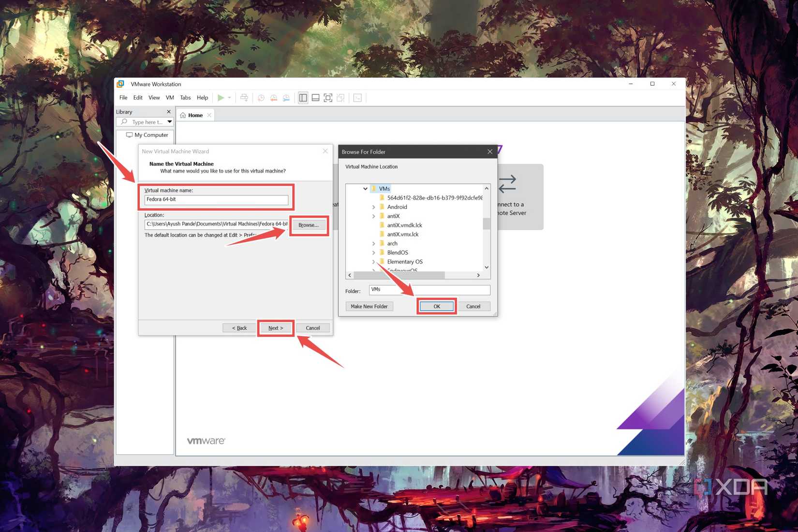Toggle the thumbnail bar icon
Screen dimensions: 798x532
point(315,98)
